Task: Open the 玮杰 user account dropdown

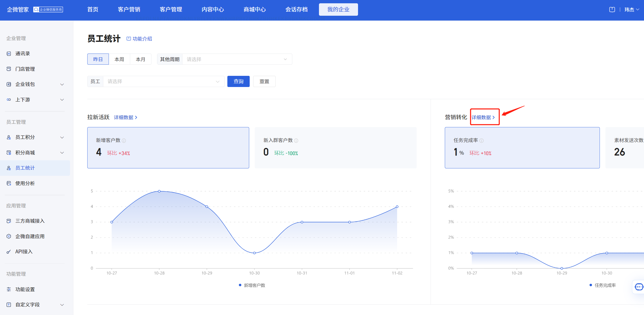Action: pyautogui.click(x=632, y=10)
